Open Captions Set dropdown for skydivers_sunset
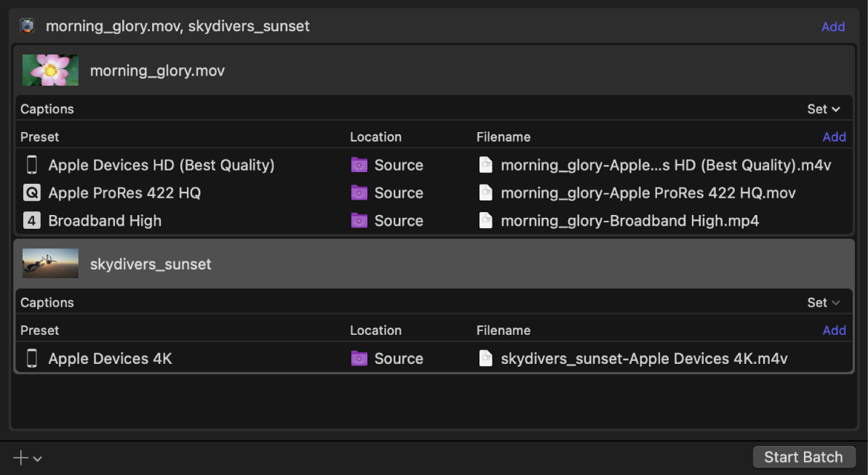The height and width of the screenshot is (475, 868). (x=823, y=302)
